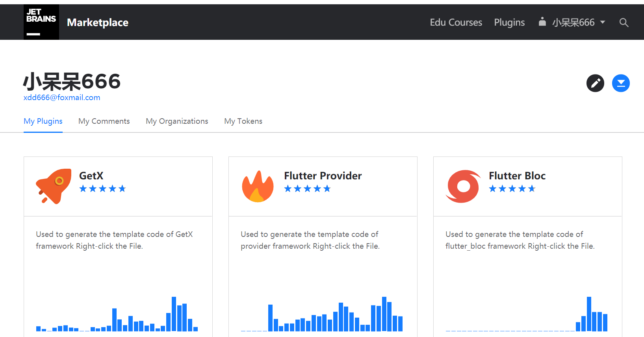Image resolution: width=644 pixels, height=337 pixels.
Task: Click the user avatar icon in header
Action: coord(542,22)
